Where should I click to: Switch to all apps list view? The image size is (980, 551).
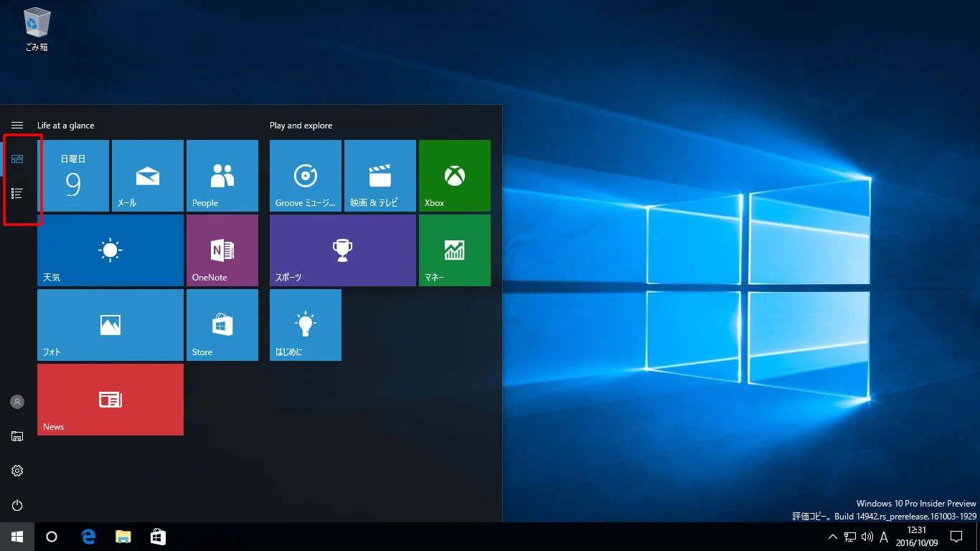tap(17, 193)
